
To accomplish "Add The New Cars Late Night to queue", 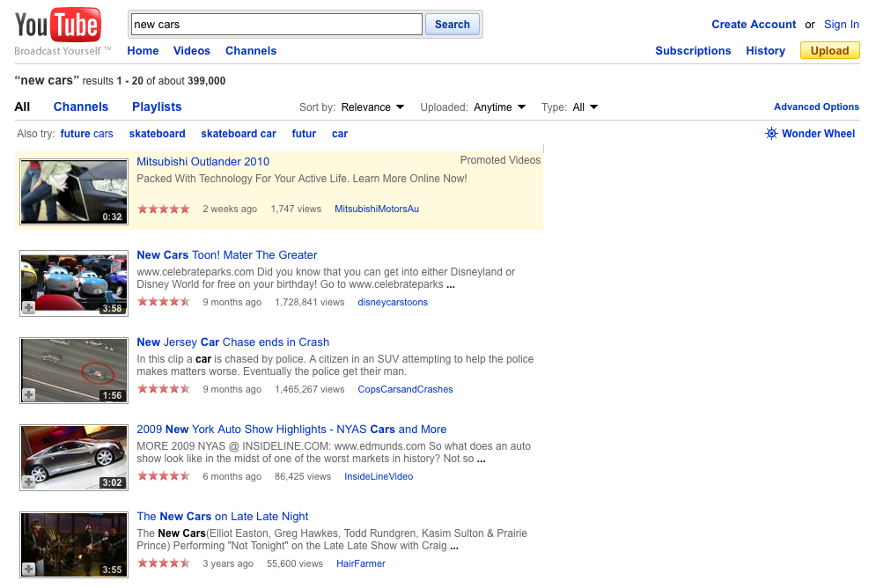I will [28, 569].
